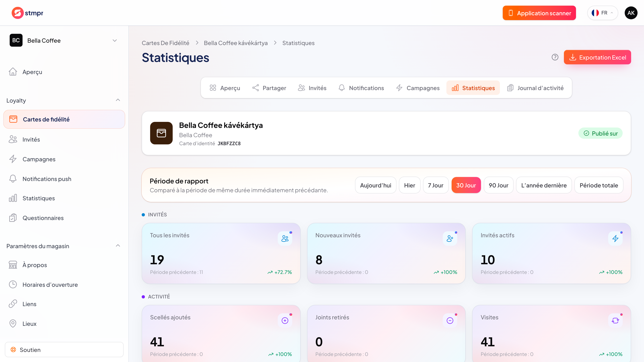Switch to the Journal d'activité tab

[535, 88]
